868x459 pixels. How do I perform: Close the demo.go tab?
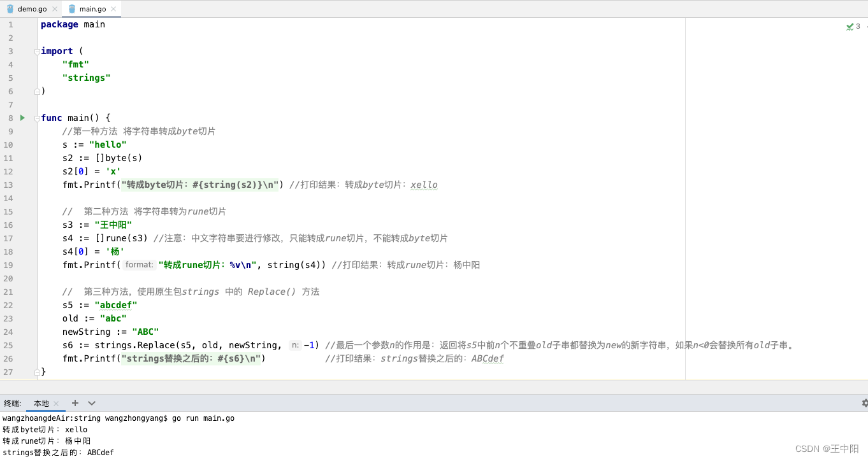(x=54, y=9)
